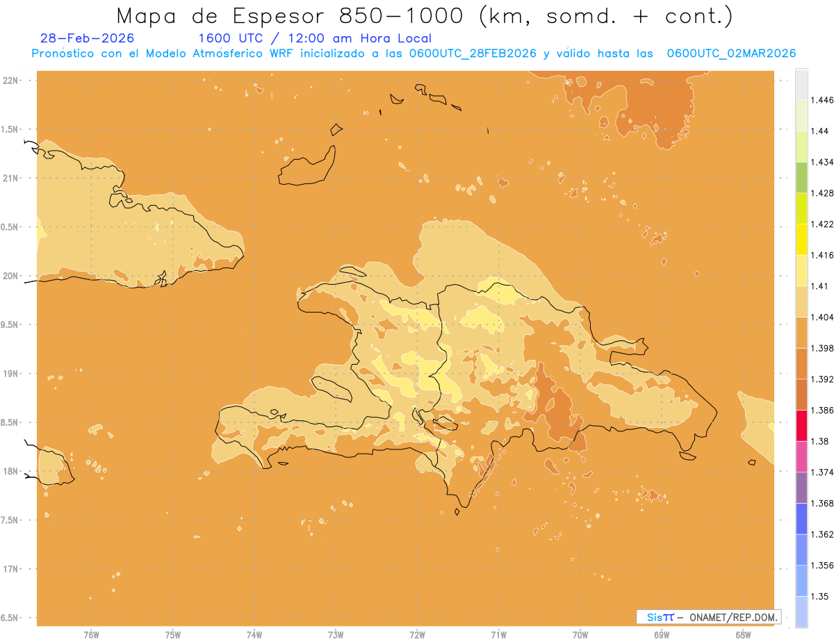Click the legend value '1.35'
This screenshot has width=834, height=644.
[820, 596]
